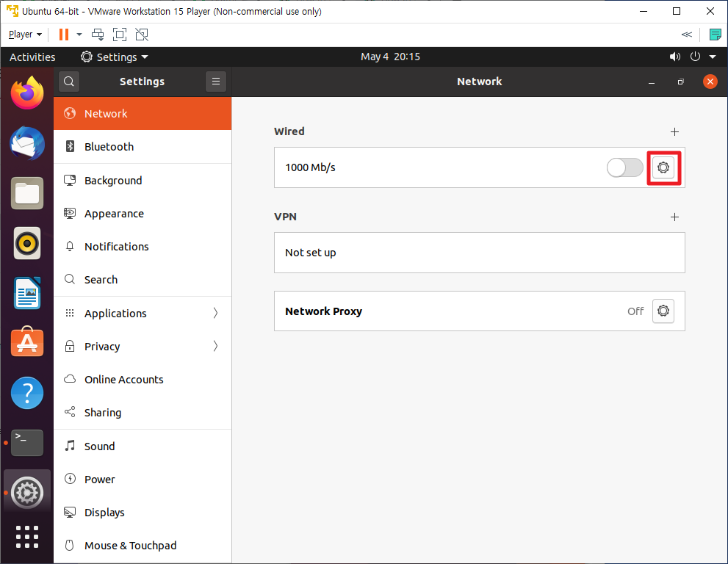Click the VPN Not set up row
728x564 pixels.
[480, 253]
